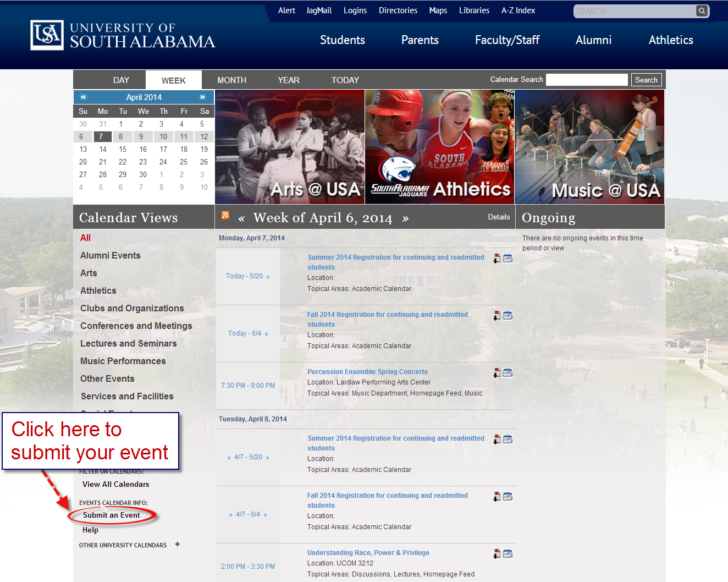The height and width of the screenshot is (582, 728).
Task: Open the JagMail link in the top bar
Action: [319, 10]
